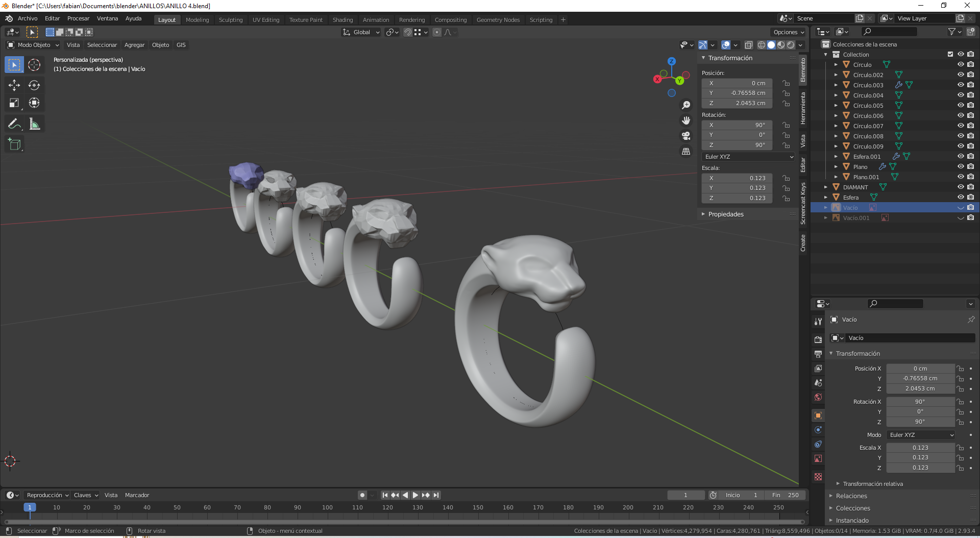Enable toggle X-ray mode in the header
This screenshot has height=538, width=980.
coord(749,45)
